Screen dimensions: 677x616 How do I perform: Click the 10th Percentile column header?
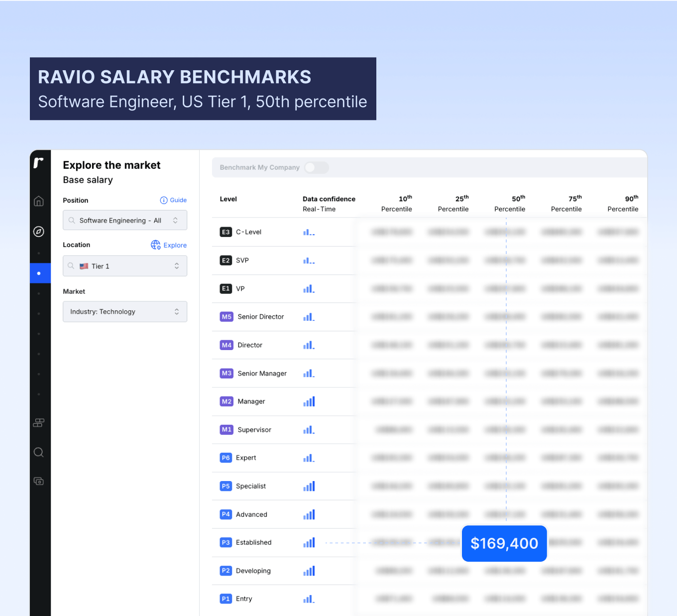point(397,204)
